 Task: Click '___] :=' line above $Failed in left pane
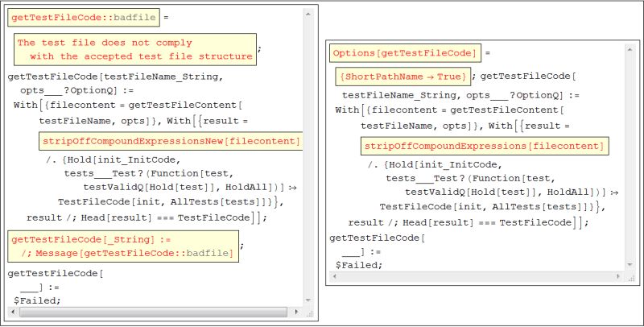[39, 288]
